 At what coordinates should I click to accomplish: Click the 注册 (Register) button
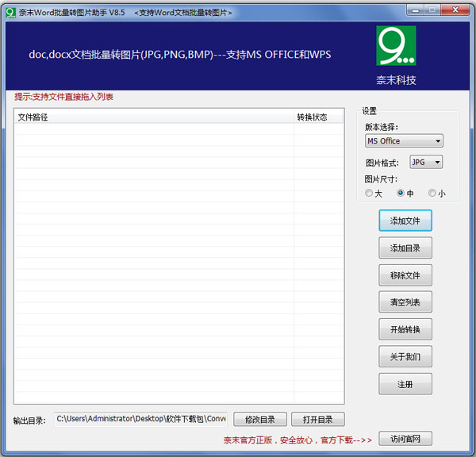[x=405, y=384]
